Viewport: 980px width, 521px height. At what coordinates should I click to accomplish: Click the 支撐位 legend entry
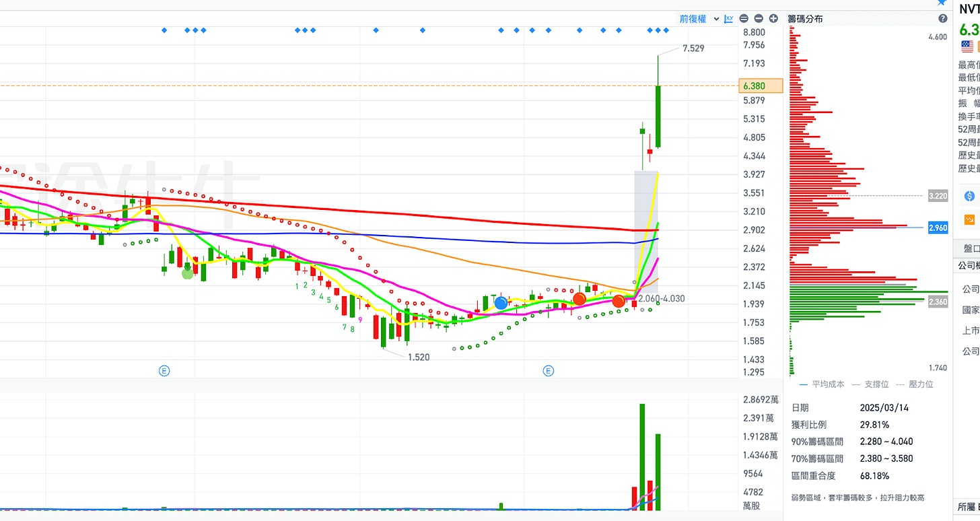[870, 384]
